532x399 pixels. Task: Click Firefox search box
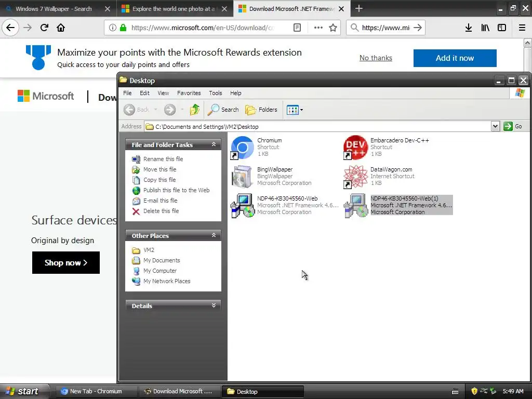[386, 28]
